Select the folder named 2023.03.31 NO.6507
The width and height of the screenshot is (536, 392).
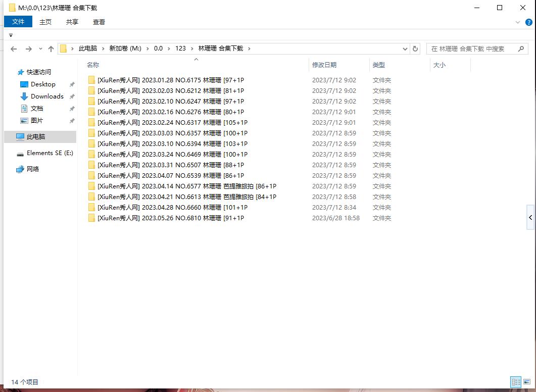(171, 165)
